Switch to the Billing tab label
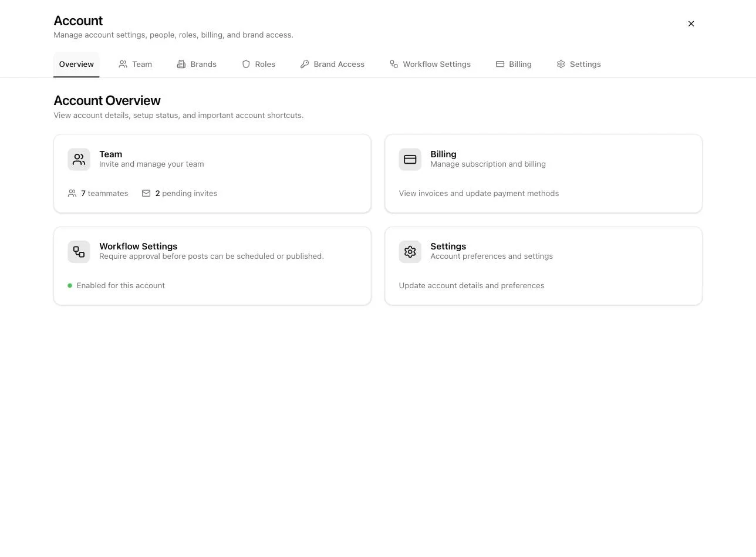 click(520, 64)
